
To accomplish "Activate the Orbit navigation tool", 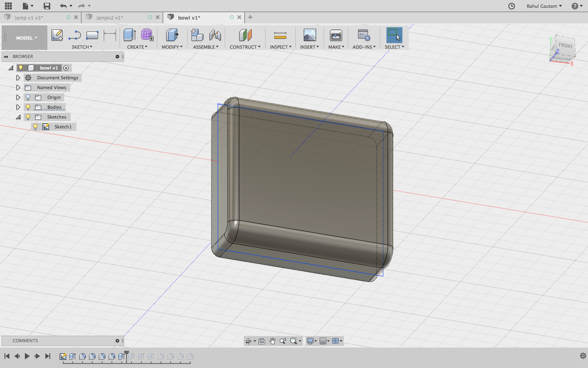I will pos(248,341).
